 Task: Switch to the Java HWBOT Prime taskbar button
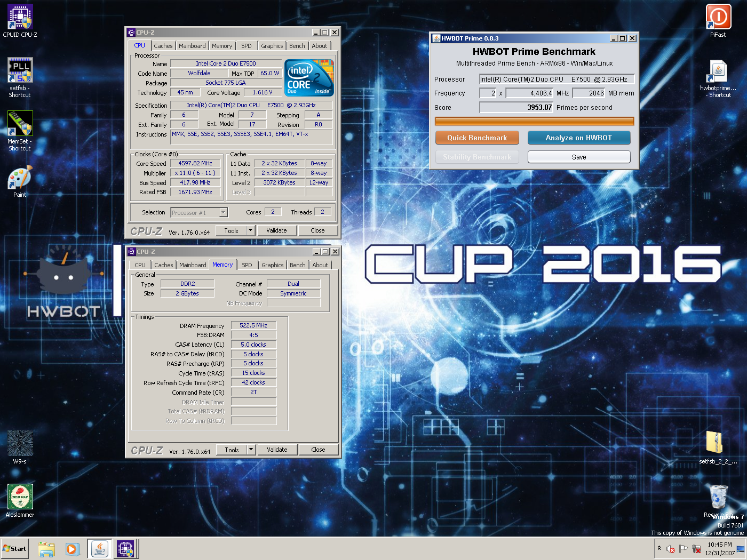pos(99,549)
